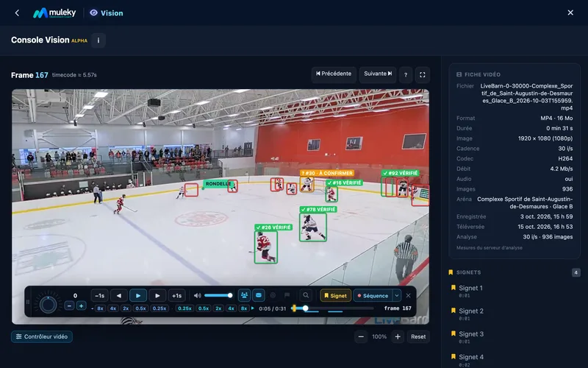Viewport: 588px width, 368px height.
Task: Start a Séquence recording
Action: coord(373,296)
